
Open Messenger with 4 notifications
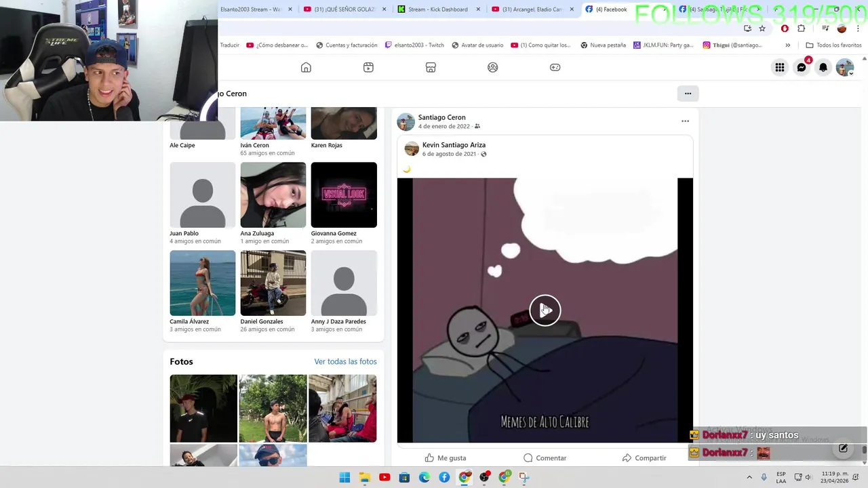pos(802,67)
